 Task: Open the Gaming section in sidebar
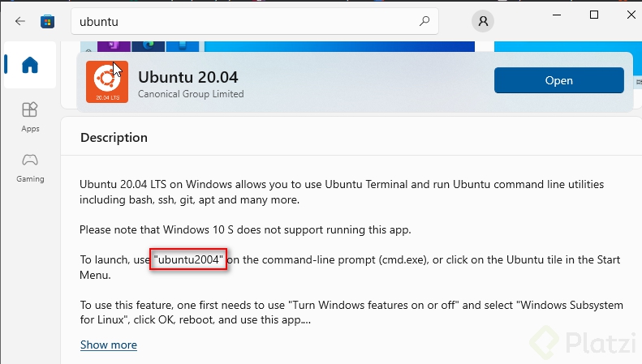(x=30, y=168)
